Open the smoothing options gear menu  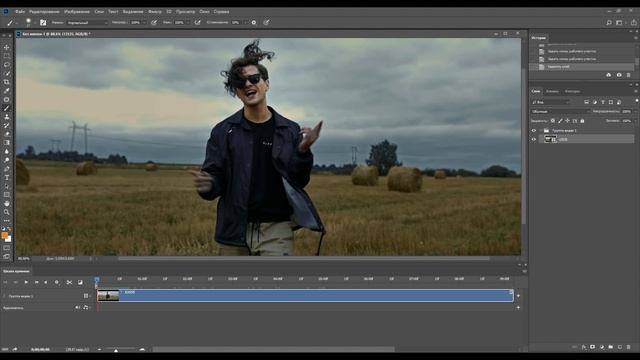coord(254,23)
